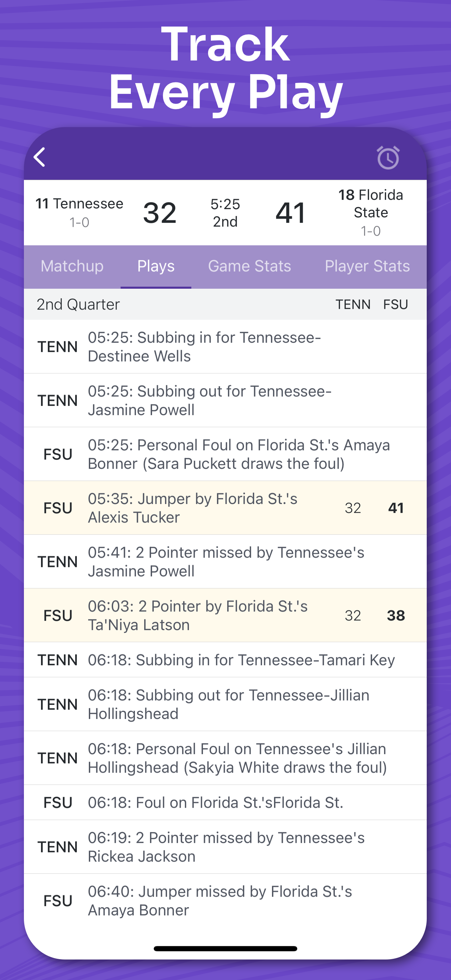Tap Jasmine Powell's missed 2 Pointer play

[x=226, y=561]
